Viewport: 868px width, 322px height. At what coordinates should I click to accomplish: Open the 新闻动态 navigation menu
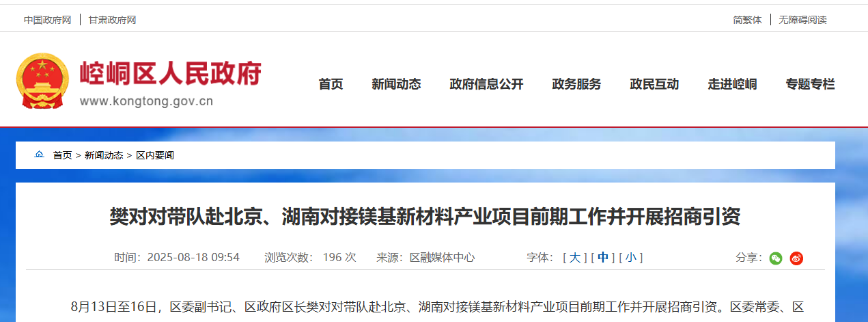pyautogui.click(x=396, y=84)
